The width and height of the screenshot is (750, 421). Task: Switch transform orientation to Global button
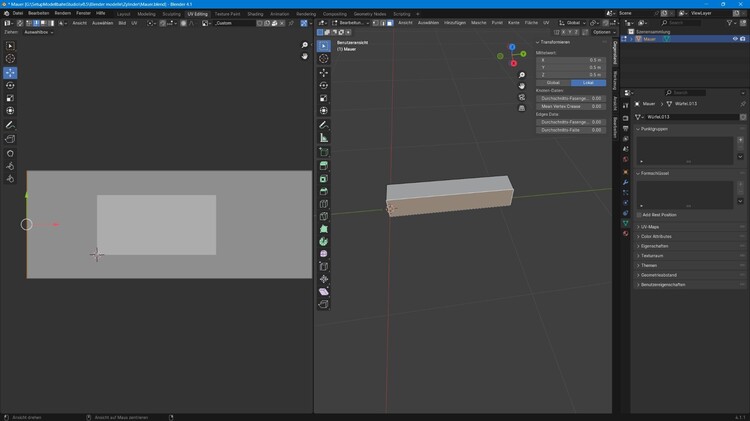(x=553, y=82)
